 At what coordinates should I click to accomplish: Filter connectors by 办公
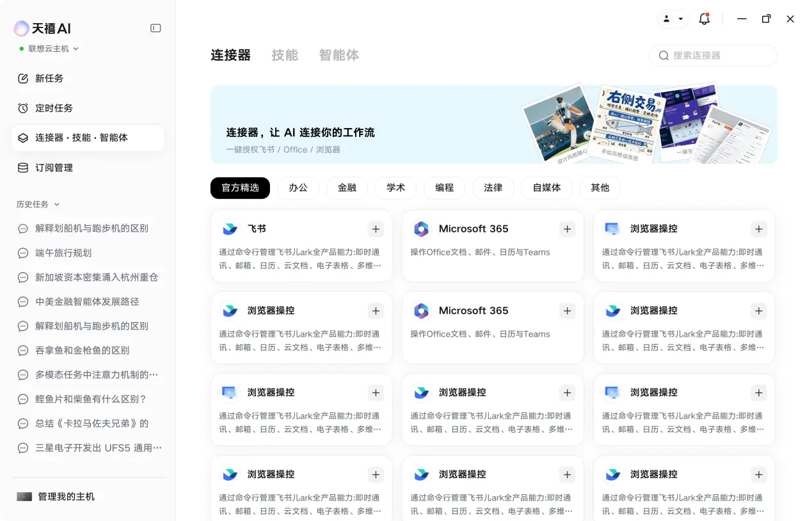(298, 188)
